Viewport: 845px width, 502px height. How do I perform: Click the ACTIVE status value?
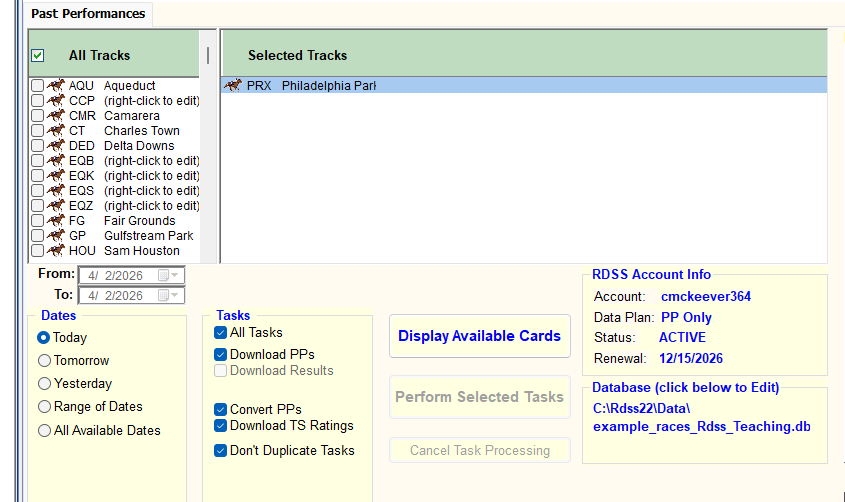click(x=682, y=338)
